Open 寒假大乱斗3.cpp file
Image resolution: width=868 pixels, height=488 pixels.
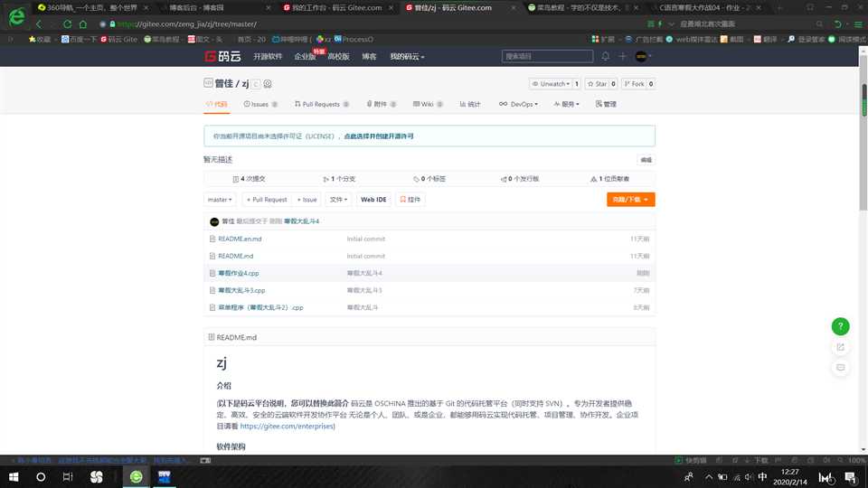[242, 290]
